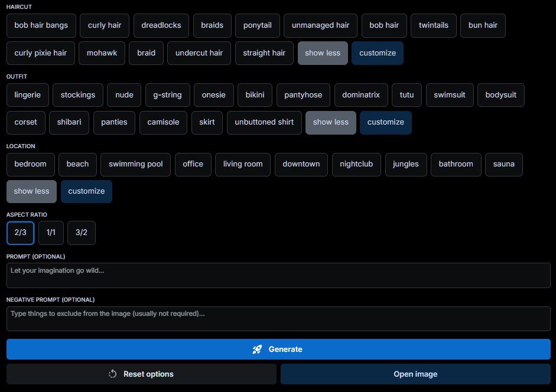
Task: Toggle the braids haircut option
Action: point(212,25)
